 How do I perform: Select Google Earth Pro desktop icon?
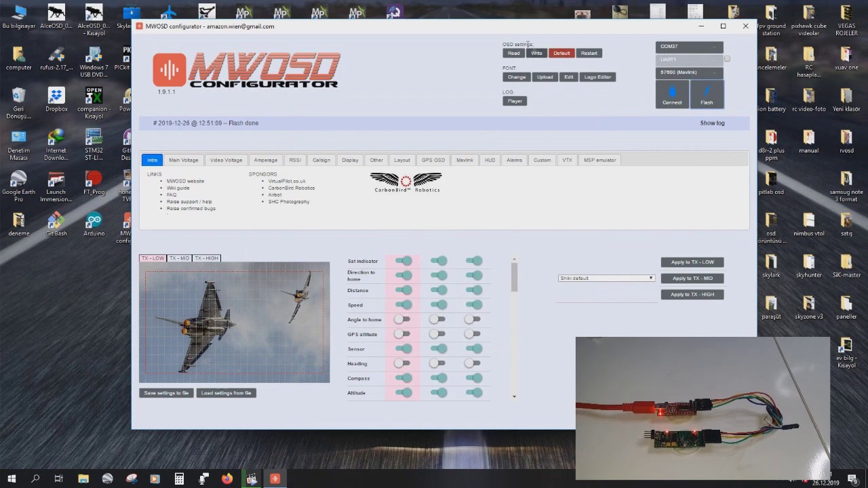[18, 186]
